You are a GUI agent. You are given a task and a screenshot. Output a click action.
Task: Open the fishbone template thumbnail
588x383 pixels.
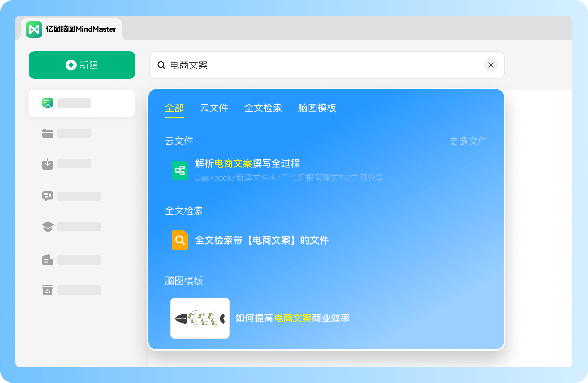pyautogui.click(x=200, y=318)
